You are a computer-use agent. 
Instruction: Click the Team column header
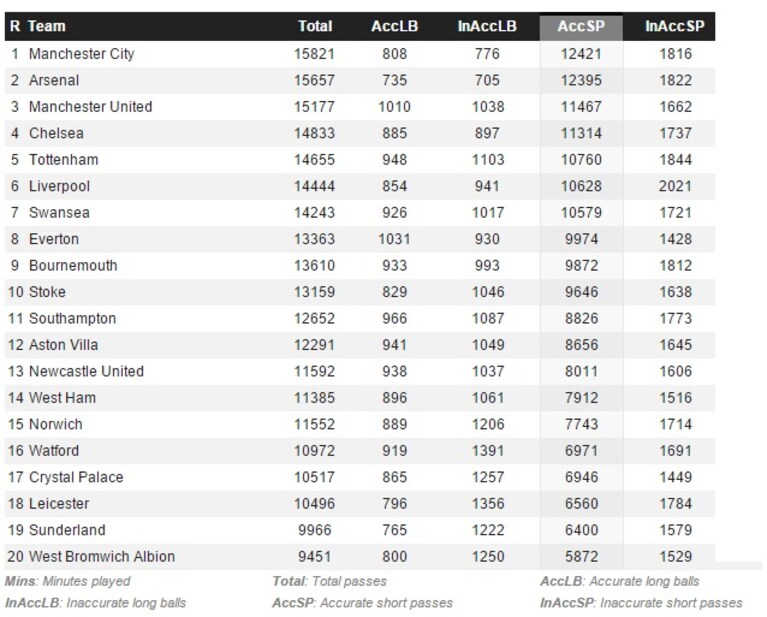[46, 26]
